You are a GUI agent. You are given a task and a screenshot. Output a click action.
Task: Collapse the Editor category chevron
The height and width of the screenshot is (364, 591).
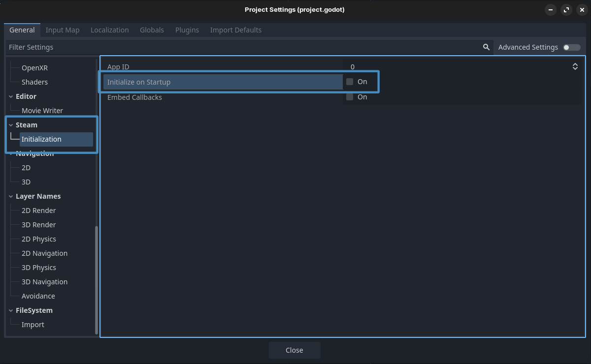pyautogui.click(x=11, y=96)
